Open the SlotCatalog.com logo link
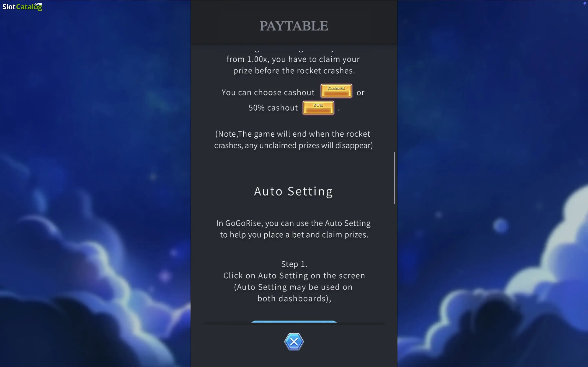 click(x=22, y=7)
